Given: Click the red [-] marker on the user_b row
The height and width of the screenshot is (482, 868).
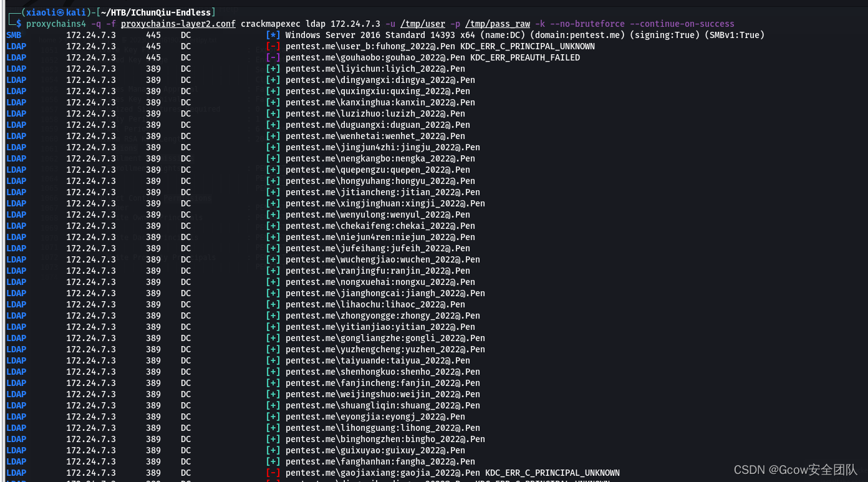Looking at the screenshot, I should 273,46.
